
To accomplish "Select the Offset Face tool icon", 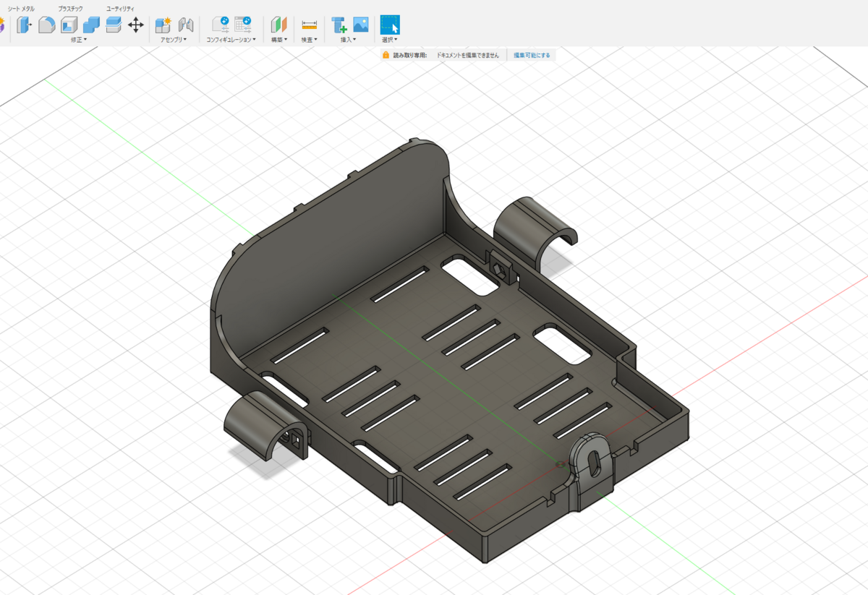I will pyautogui.click(x=114, y=25).
